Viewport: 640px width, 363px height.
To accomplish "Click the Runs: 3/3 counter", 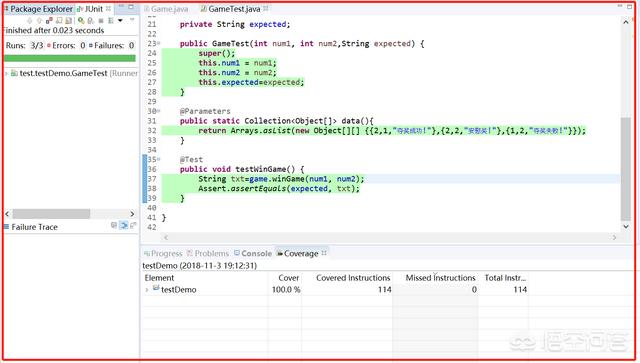I will 24,45.
